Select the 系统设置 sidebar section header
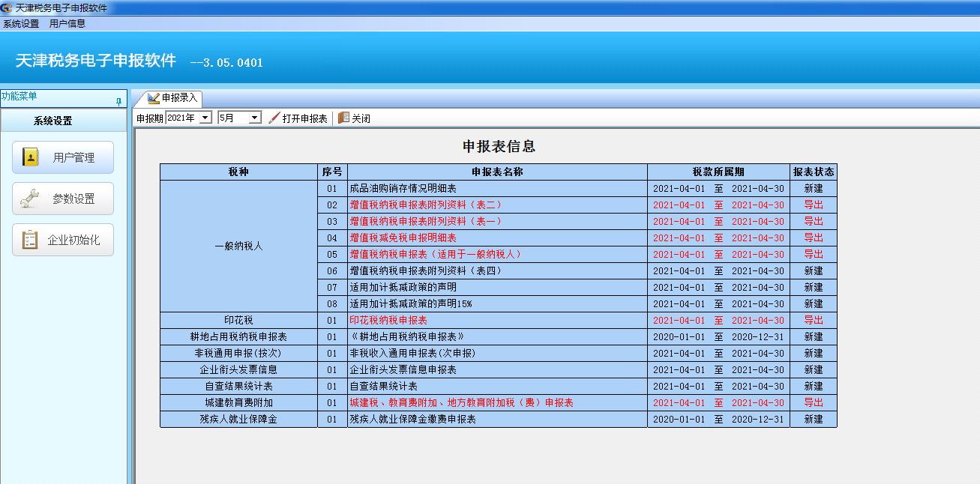This screenshot has width=980, height=484. pos(64,121)
